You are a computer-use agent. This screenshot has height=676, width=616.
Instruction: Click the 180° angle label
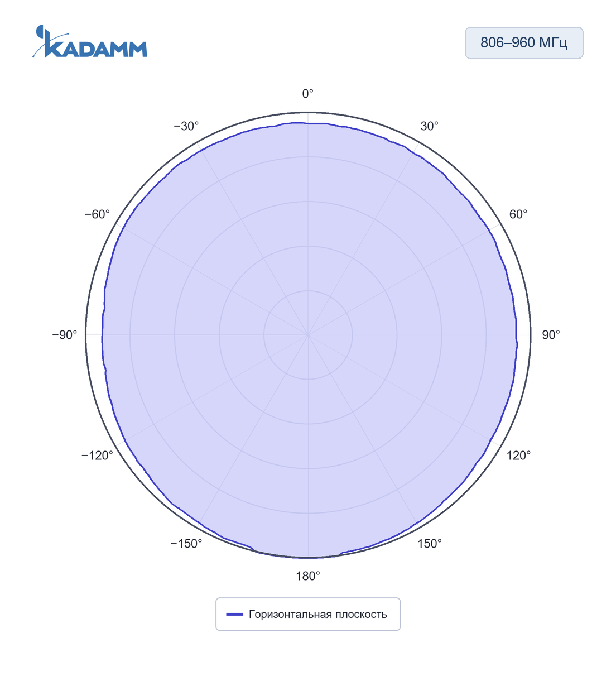click(x=308, y=576)
